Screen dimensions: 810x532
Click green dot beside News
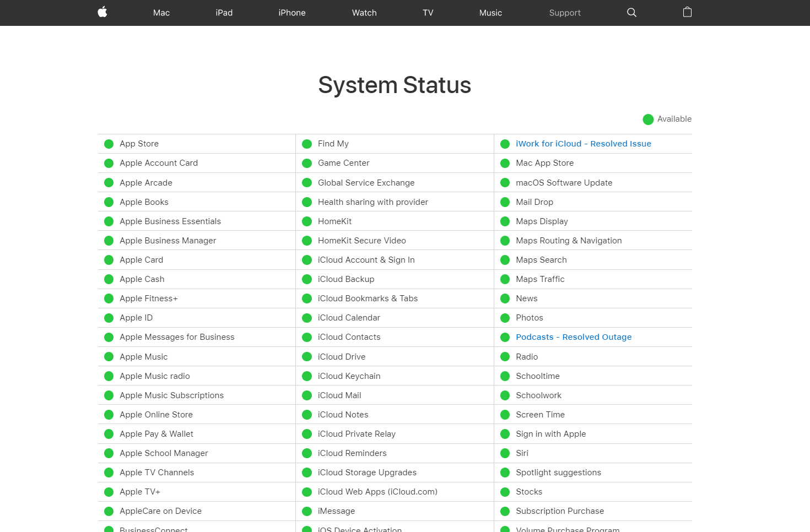pos(505,298)
